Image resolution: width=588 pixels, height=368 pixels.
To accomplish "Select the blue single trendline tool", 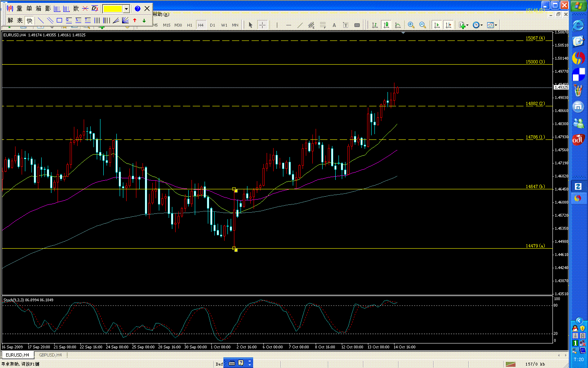I will 41,20.
